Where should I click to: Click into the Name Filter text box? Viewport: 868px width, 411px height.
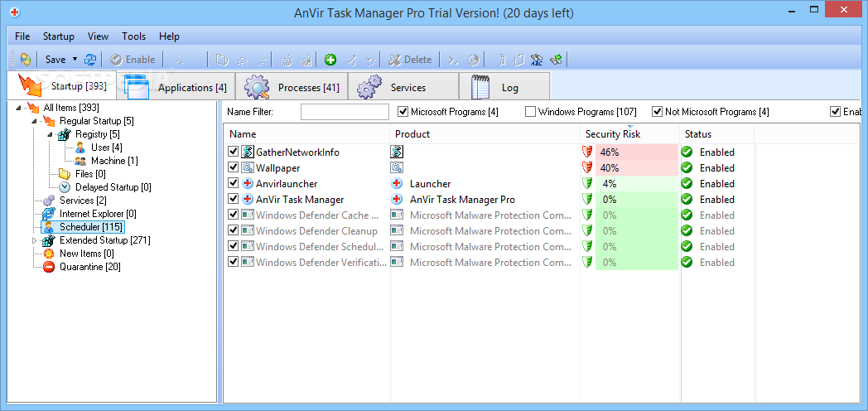click(x=345, y=111)
